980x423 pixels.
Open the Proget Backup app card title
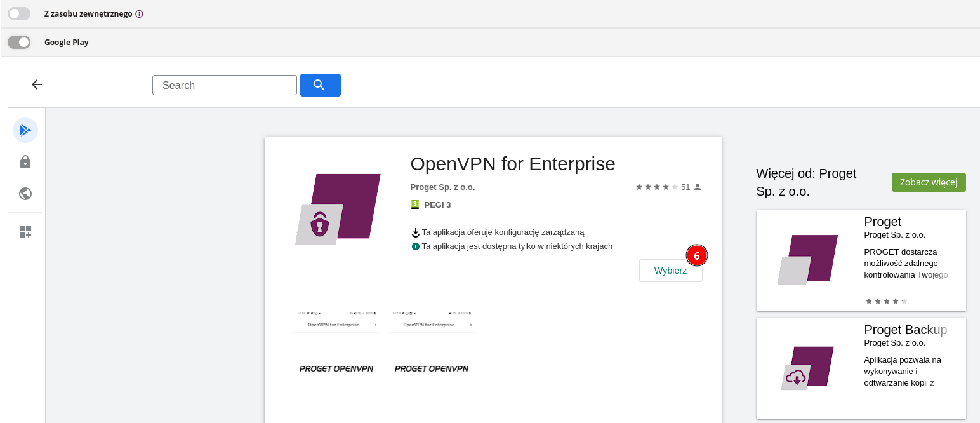[906, 330]
